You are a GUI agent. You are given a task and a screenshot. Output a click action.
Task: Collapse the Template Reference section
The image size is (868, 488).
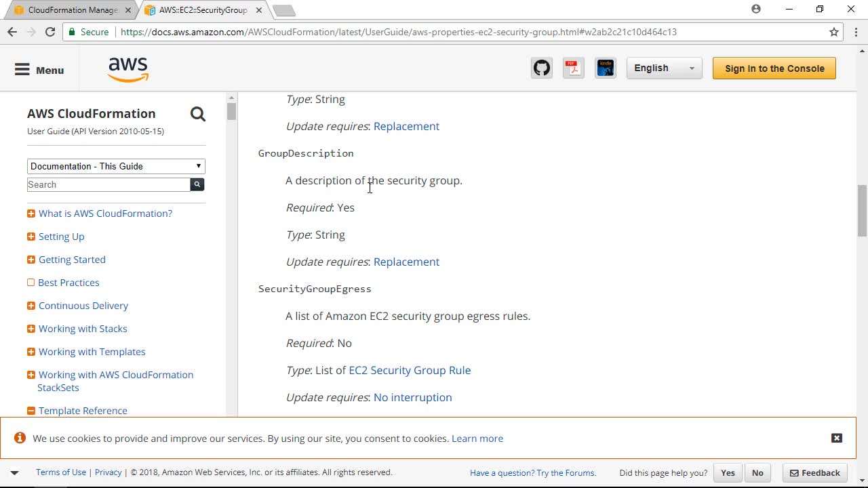(31, 411)
